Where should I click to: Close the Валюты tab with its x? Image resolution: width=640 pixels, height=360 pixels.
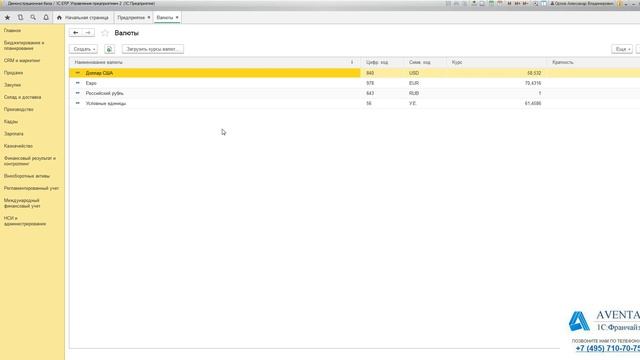(177, 18)
